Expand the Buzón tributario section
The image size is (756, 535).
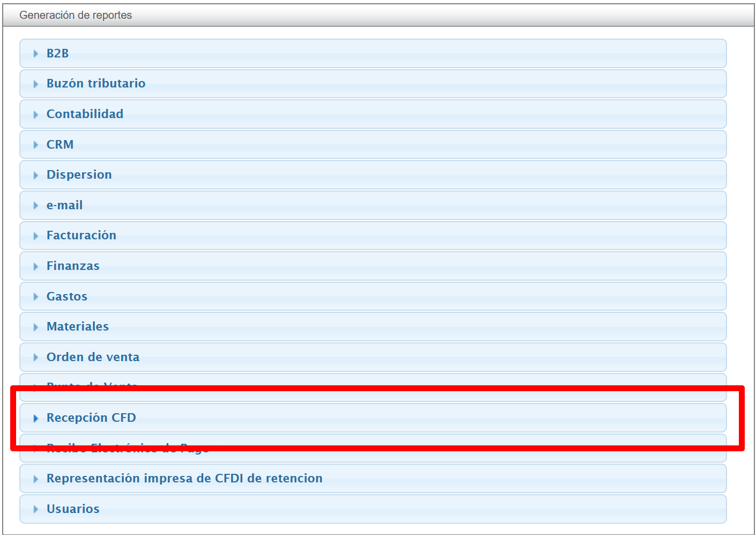[x=96, y=84]
